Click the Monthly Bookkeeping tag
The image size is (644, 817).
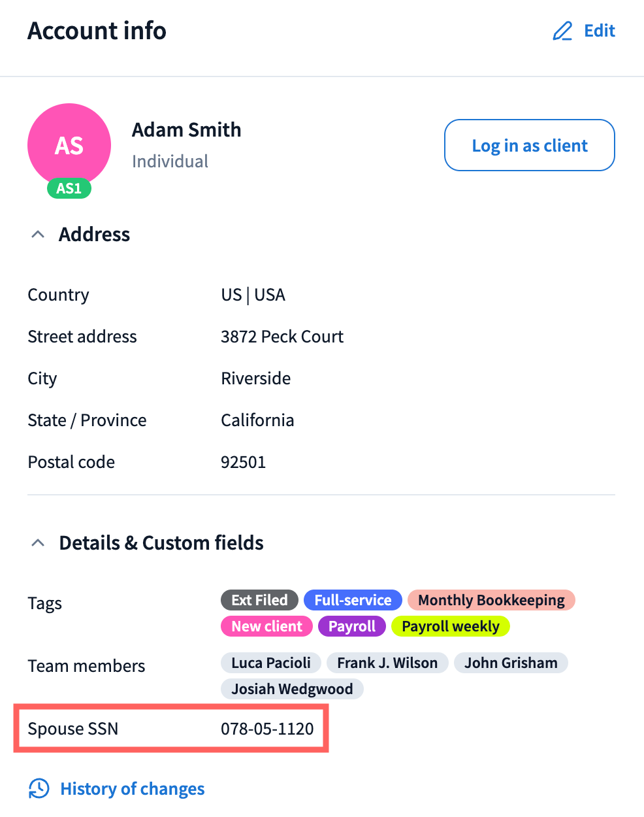pos(491,600)
